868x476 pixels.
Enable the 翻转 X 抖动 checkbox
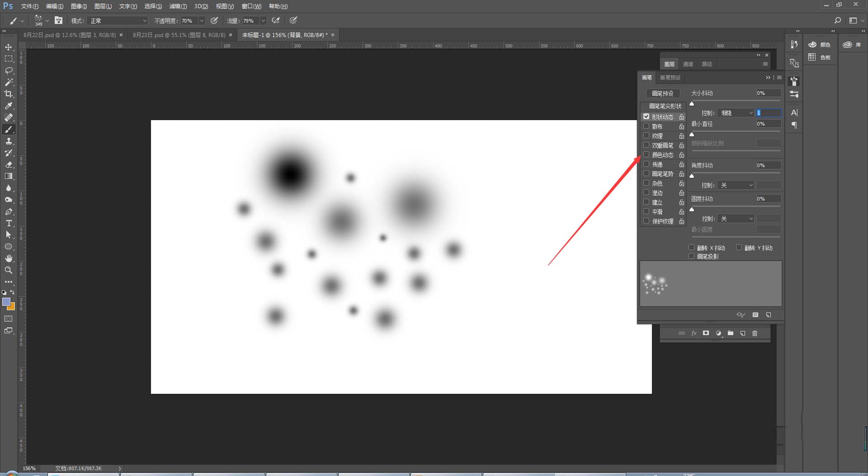tap(692, 247)
